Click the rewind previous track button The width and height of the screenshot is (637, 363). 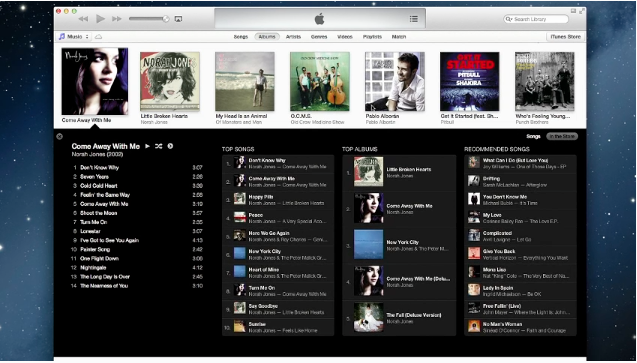[x=83, y=19]
